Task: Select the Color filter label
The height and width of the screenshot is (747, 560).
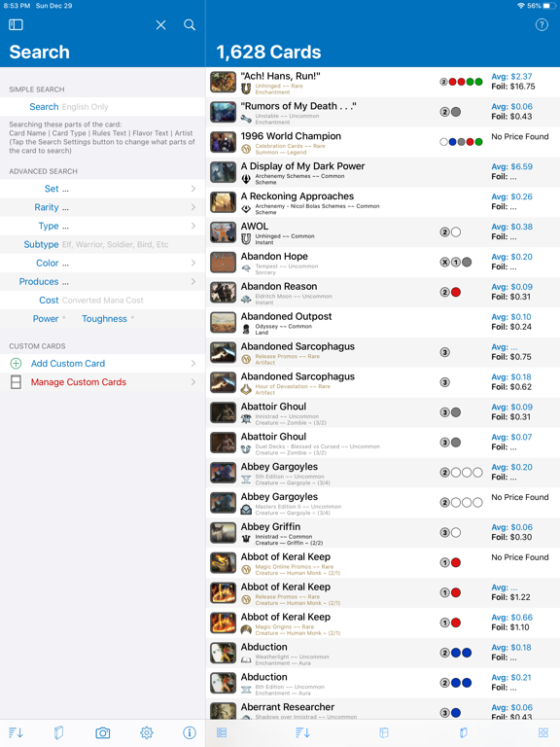Action: (x=47, y=263)
